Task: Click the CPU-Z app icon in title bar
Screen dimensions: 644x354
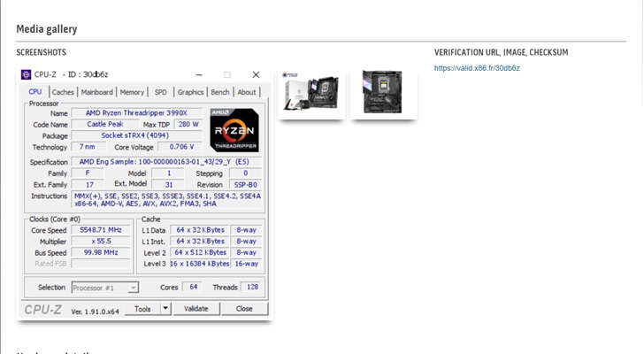Action: click(27, 75)
